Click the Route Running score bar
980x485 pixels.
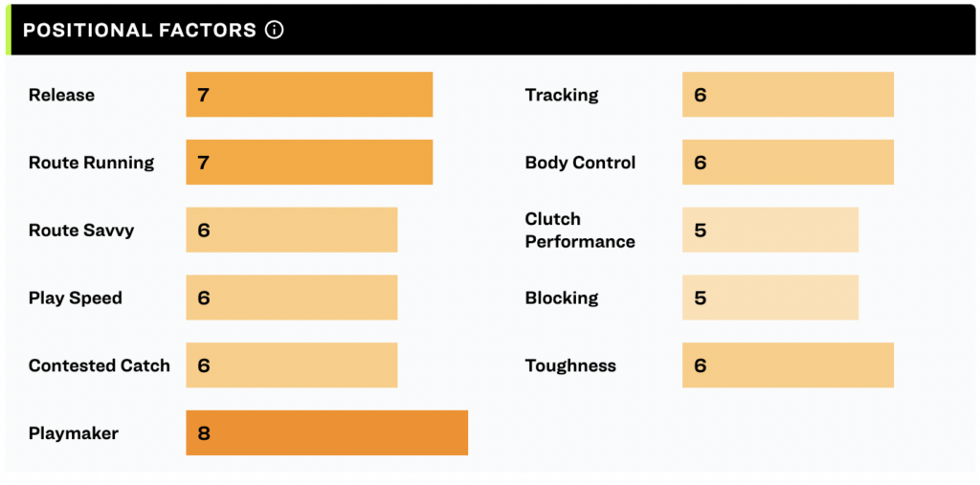point(309,162)
